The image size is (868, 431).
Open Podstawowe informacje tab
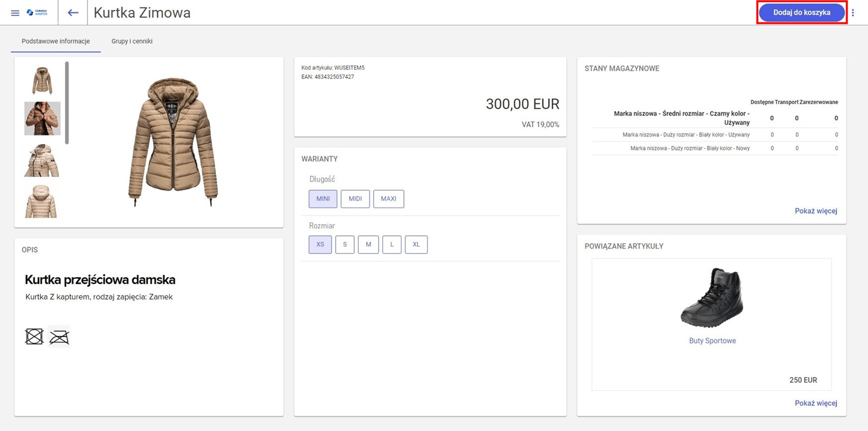[x=55, y=41]
